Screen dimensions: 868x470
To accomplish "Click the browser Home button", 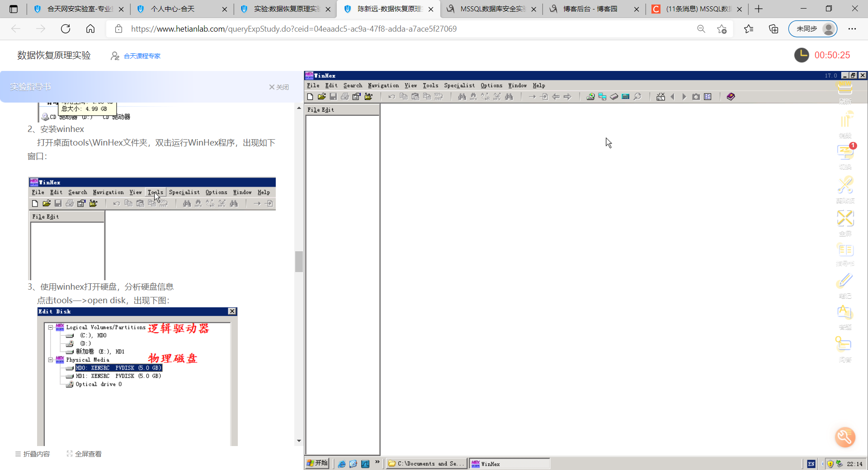I will coord(90,29).
